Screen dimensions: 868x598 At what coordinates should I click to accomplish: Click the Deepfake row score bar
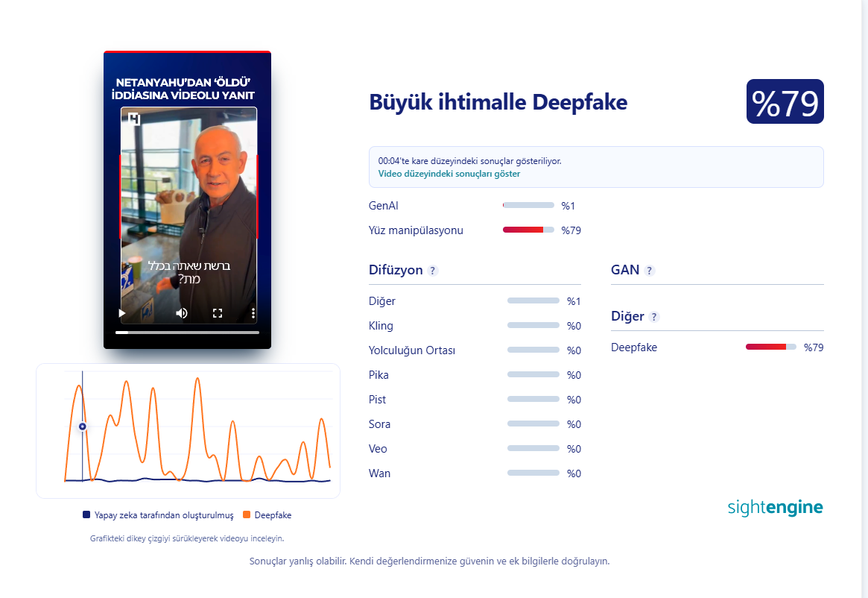coord(770,347)
